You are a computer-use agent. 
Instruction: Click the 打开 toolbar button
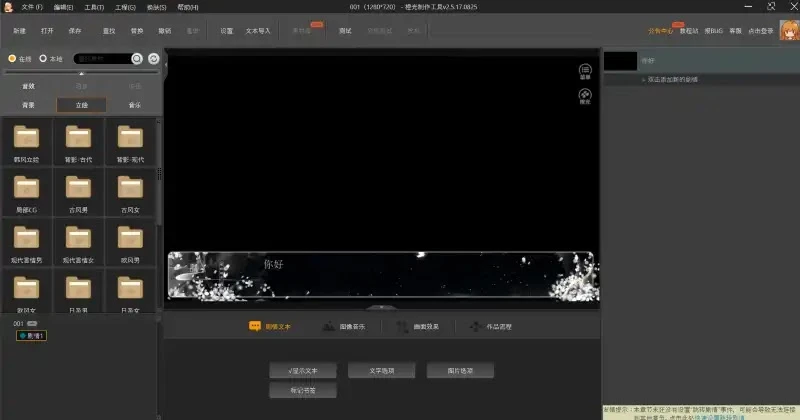tap(47, 31)
